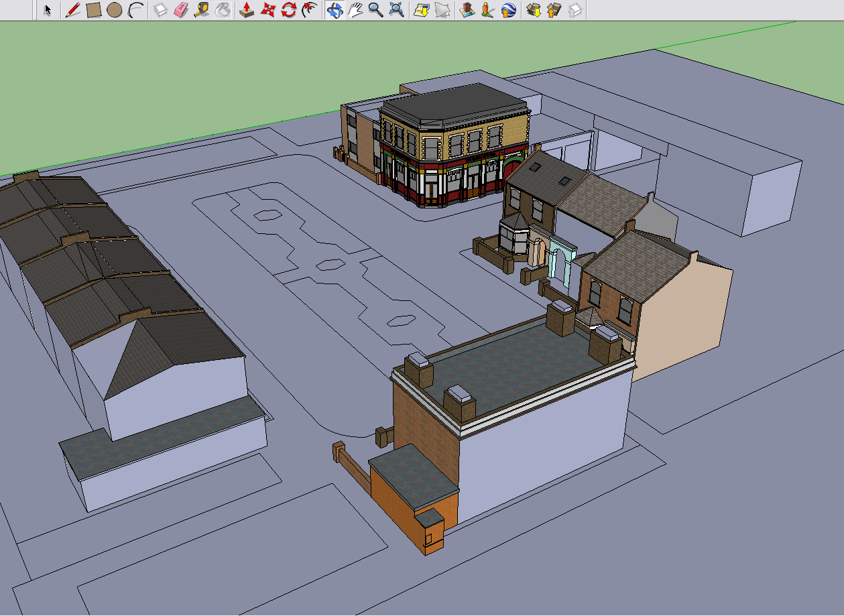Select the Move tool with red arrows
This screenshot has width=844, height=616.
point(268,10)
